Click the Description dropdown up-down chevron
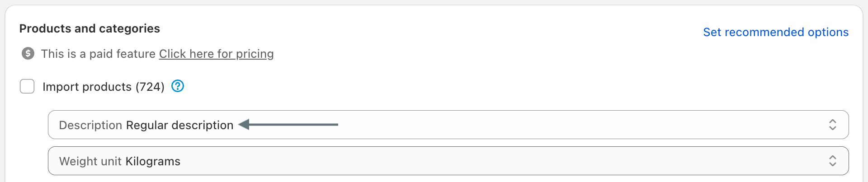868x182 pixels. (x=832, y=125)
